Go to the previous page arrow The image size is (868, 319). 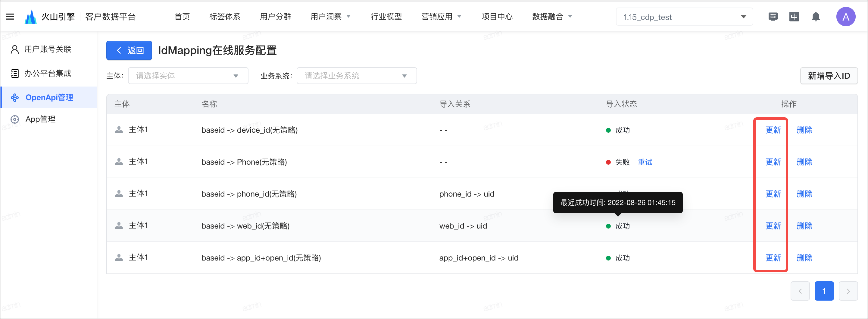tap(800, 291)
